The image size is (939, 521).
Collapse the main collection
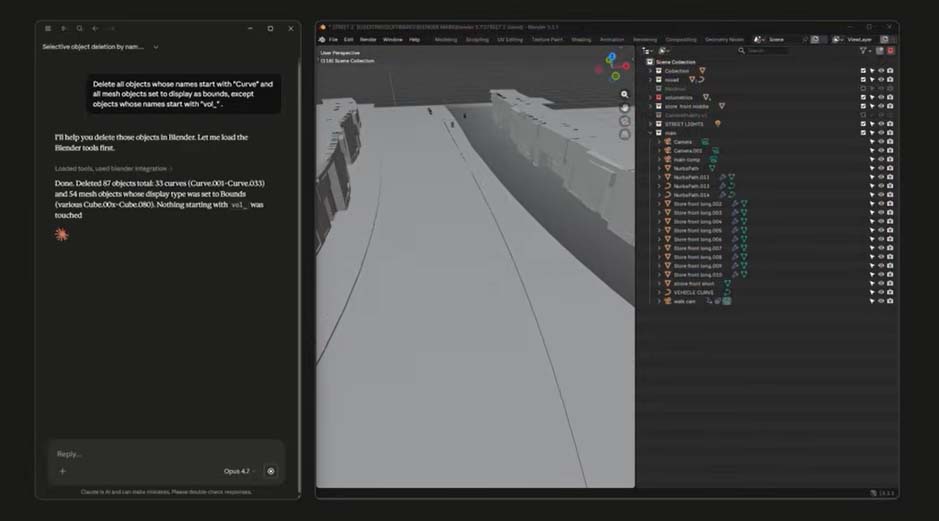tap(650, 133)
